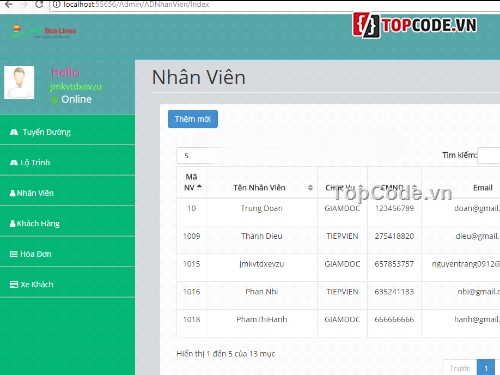Click email doan@gmail cell
The height and width of the screenshot is (375, 500).
pos(477,208)
